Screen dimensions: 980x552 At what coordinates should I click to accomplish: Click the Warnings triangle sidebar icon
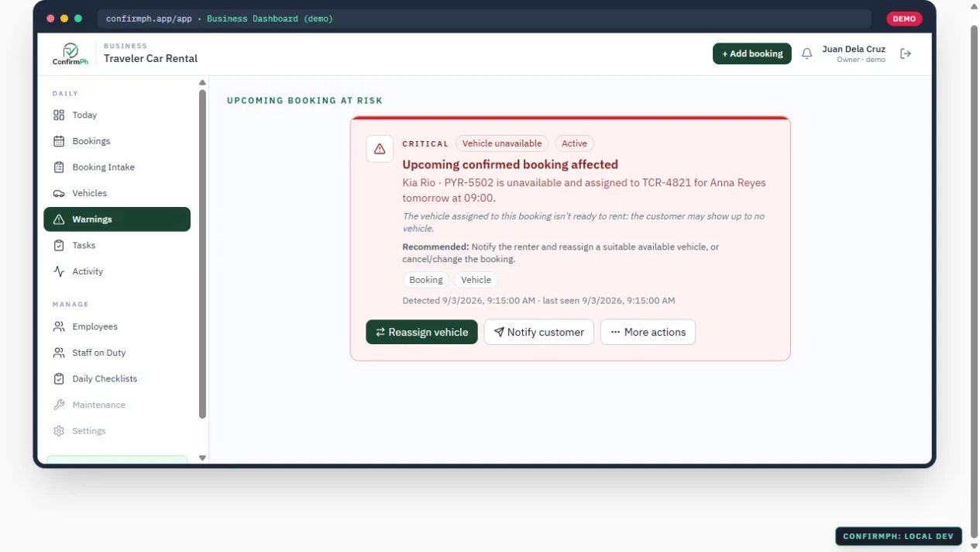59,219
